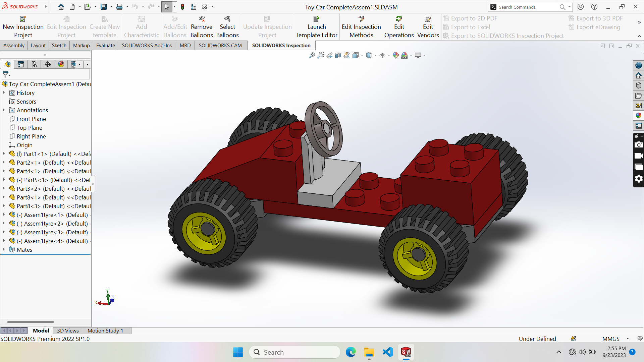Click Zoom to Fit in view toolbar

pyautogui.click(x=312, y=55)
